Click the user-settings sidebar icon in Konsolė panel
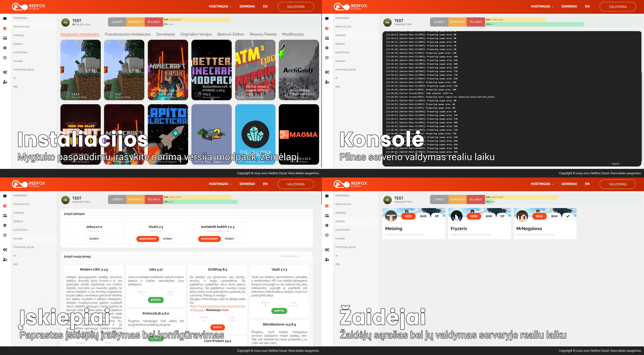Image resolution: width=644 pixels, height=355 pixels. click(327, 82)
